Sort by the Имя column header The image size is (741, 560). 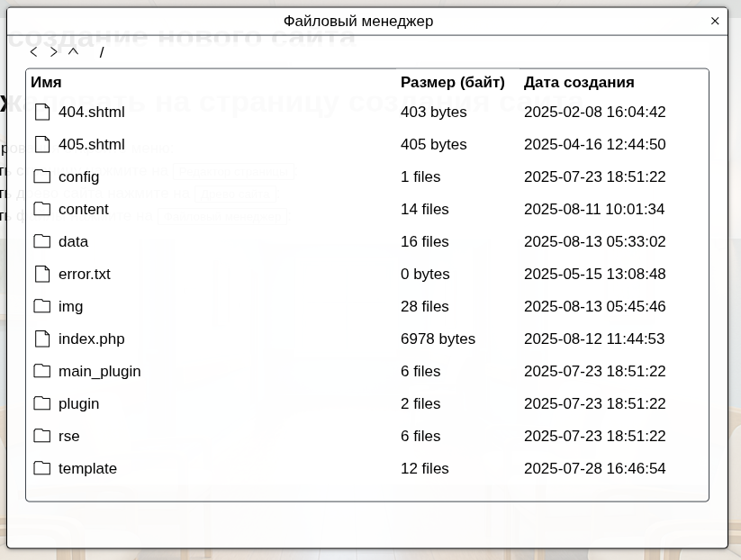[x=46, y=83]
